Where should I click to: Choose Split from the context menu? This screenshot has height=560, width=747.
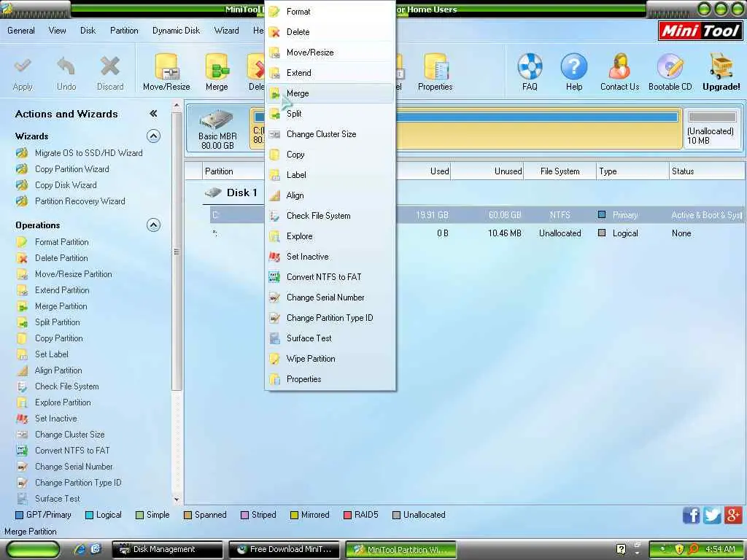[330, 114]
